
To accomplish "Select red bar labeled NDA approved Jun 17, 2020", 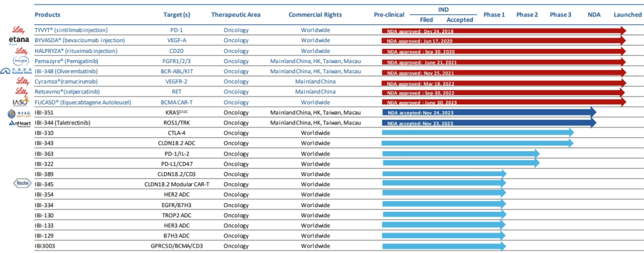I will (504, 40).
